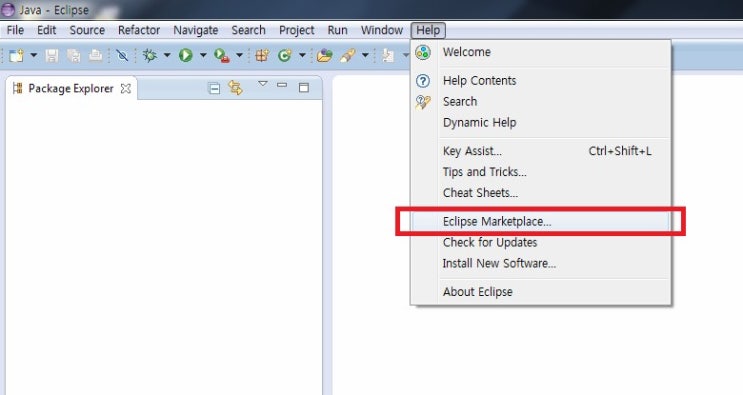Click the green Run button icon
The height and width of the screenshot is (395, 743).
[185, 55]
